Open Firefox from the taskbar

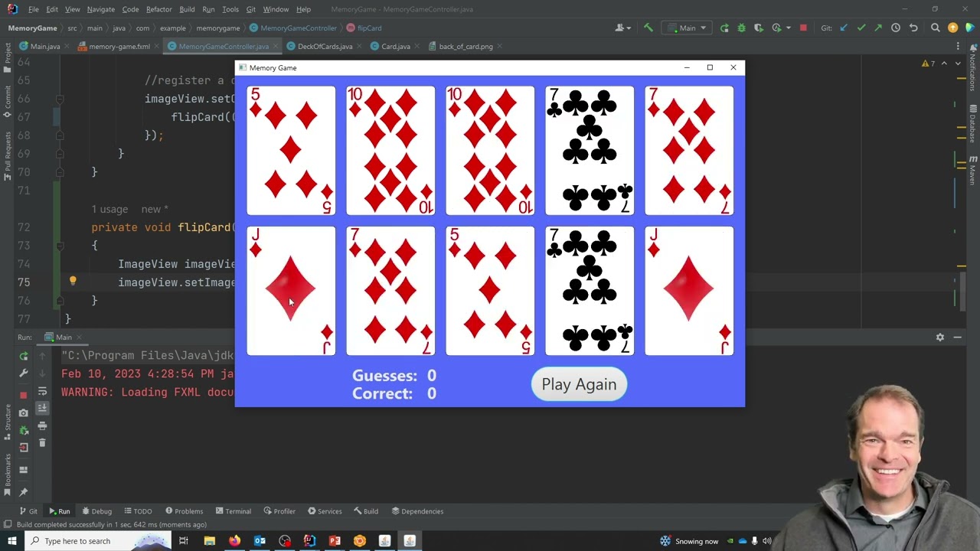234,541
